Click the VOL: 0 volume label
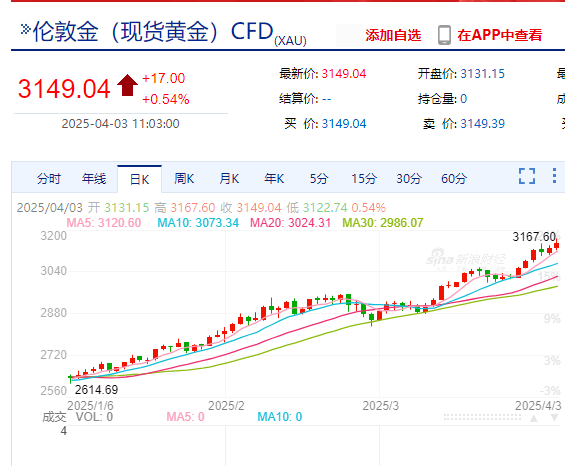The height and width of the screenshot is (466, 565). (94, 417)
